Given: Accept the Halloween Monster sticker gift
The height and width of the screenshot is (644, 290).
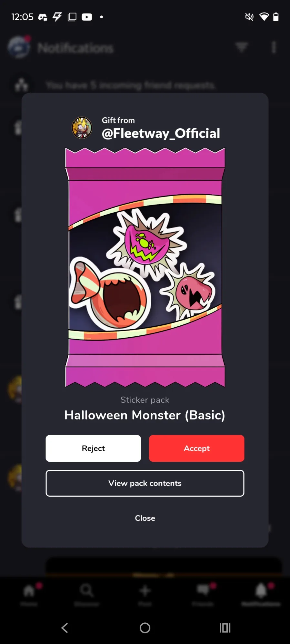Looking at the screenshot, I should (x=196, y=448).
